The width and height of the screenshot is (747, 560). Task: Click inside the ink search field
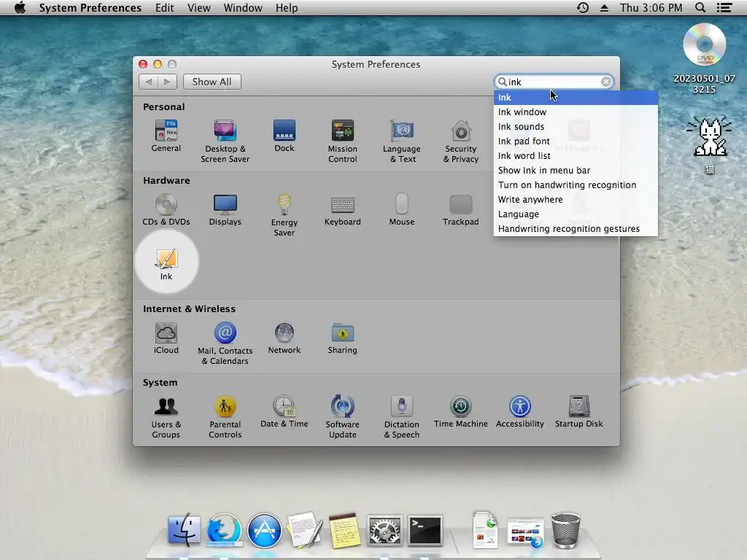[x=553, y=82]
